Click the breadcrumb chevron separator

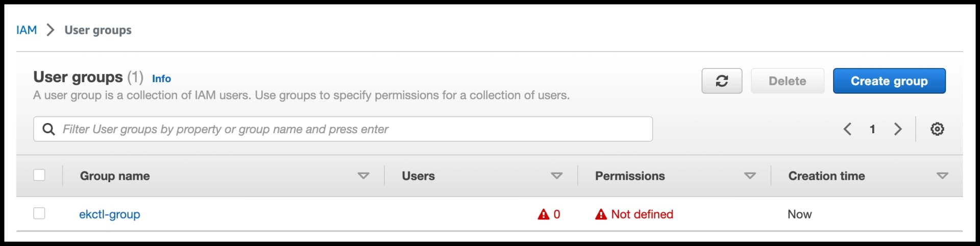50,30
